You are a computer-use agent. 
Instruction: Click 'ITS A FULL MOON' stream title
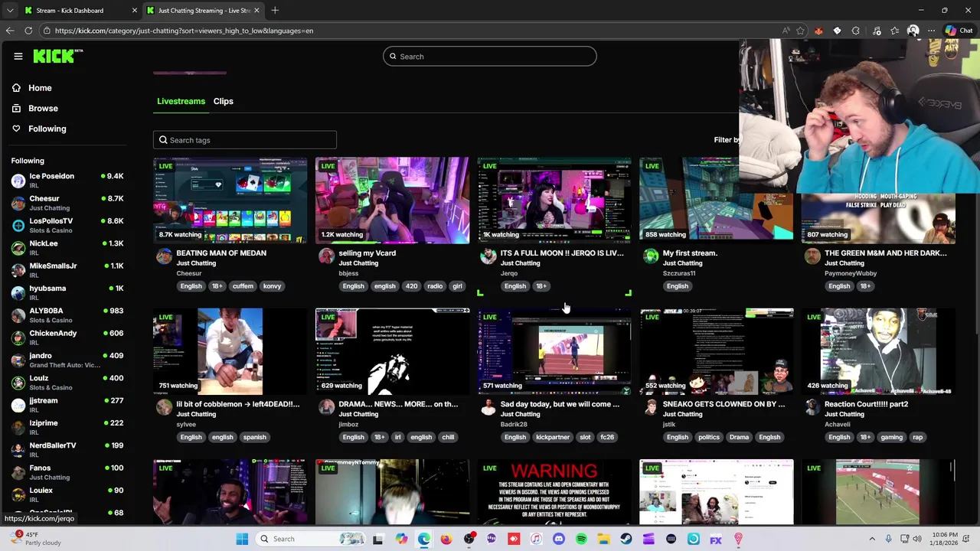(x=561, y=253)
